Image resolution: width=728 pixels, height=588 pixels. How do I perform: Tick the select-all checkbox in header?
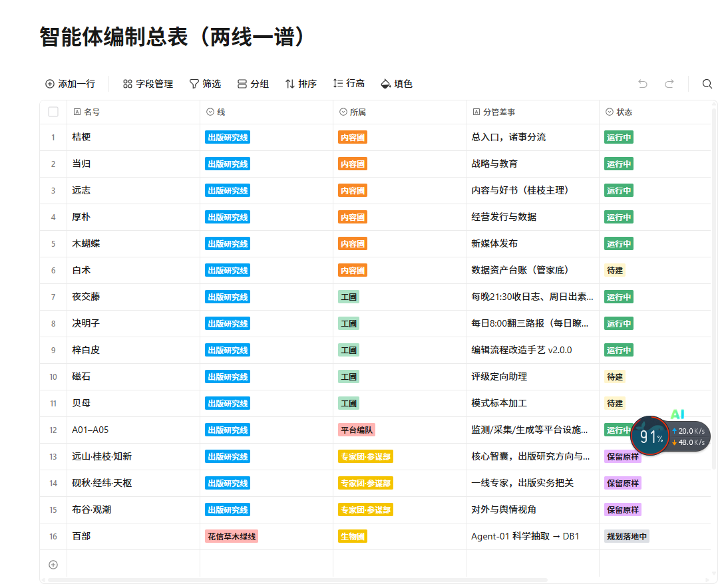(x=53, y=112)
